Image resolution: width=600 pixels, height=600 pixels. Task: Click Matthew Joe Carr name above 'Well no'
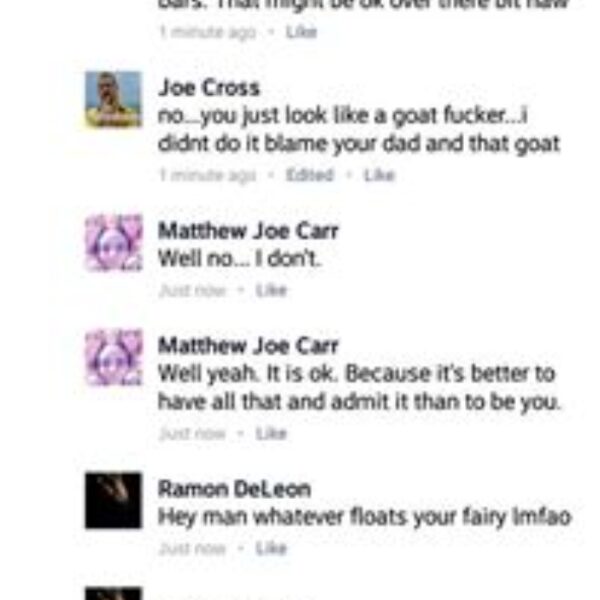pyautogui.click(x=248, y=231)
